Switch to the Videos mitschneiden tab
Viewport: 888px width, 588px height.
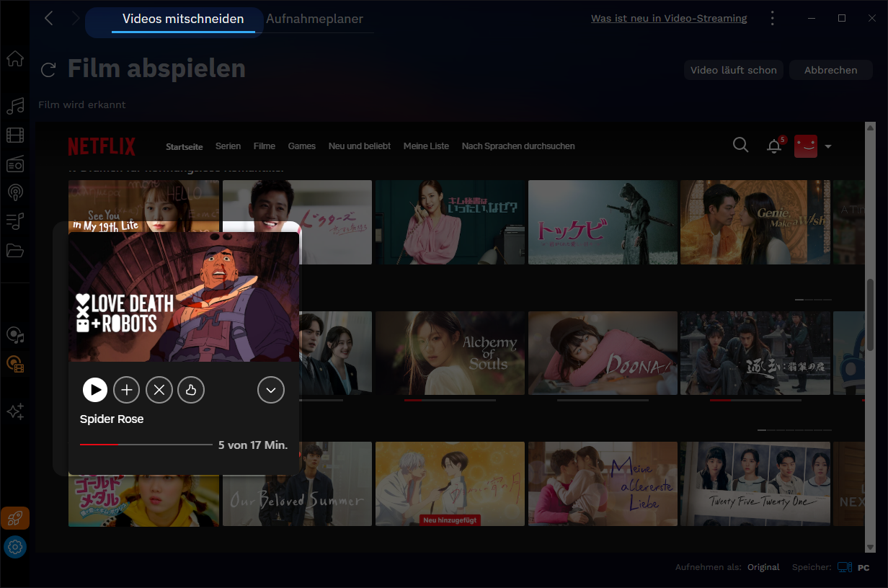coord(183,19)
